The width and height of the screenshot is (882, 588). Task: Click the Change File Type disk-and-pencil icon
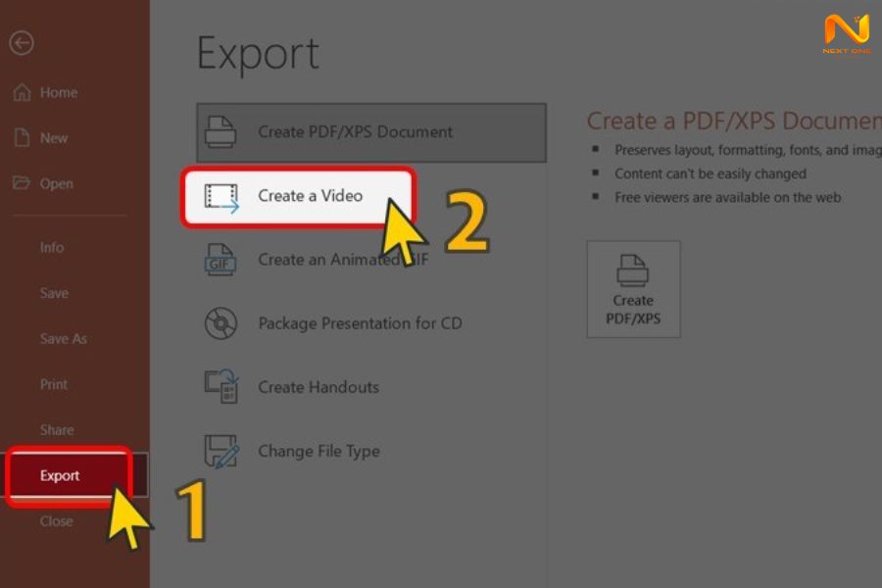click(x=221, y=451)
